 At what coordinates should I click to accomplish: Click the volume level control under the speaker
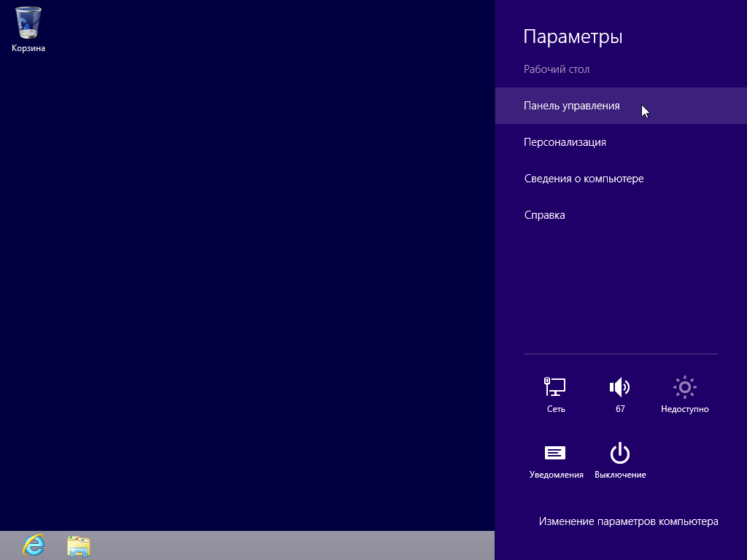coord(619,408)
